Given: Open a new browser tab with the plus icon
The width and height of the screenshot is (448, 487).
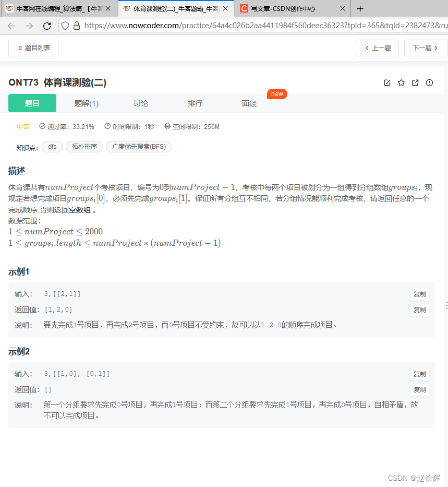Looking at the screenshot, I should (360, 8).
